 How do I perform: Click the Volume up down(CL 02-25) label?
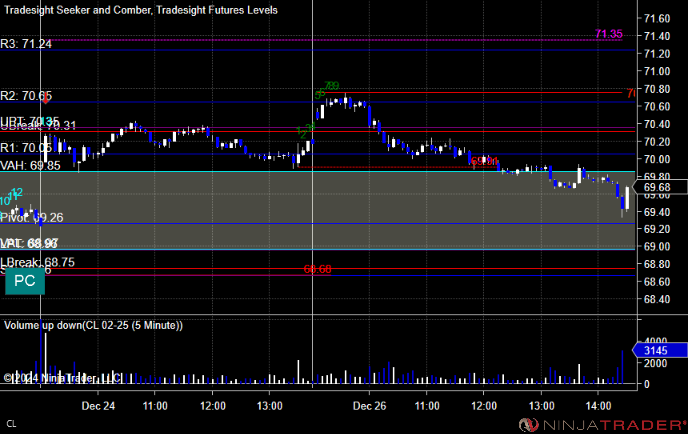click(93, 325)
